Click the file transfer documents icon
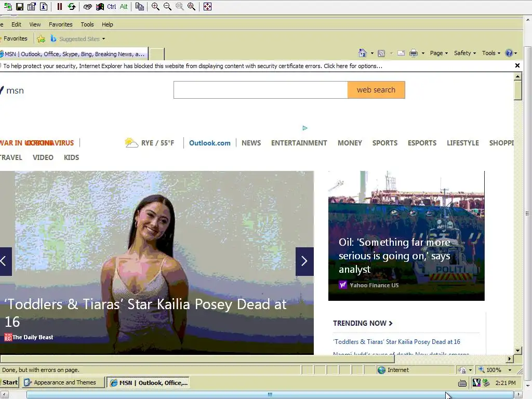The width and height of the screenshot is (532, 399). point(139,6)
